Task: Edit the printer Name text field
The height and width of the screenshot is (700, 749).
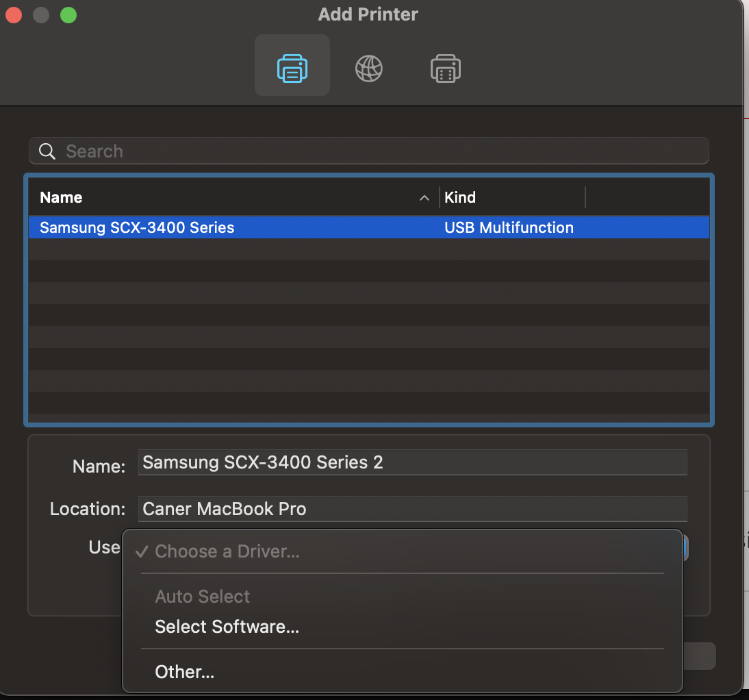Action: 412,462
